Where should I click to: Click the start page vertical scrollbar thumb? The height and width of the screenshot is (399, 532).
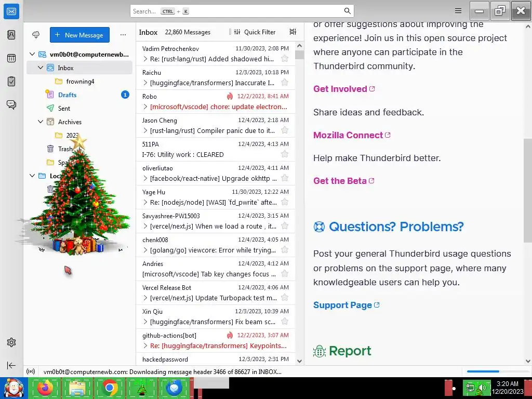tap(528, 190)
